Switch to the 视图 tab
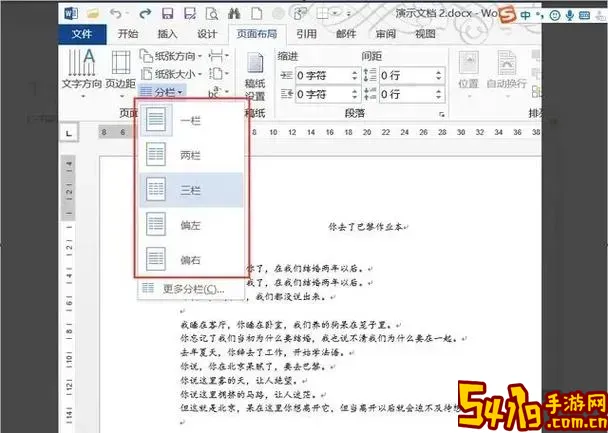The image size is (608, 433). pyautogui.click(x=425, y=34)
